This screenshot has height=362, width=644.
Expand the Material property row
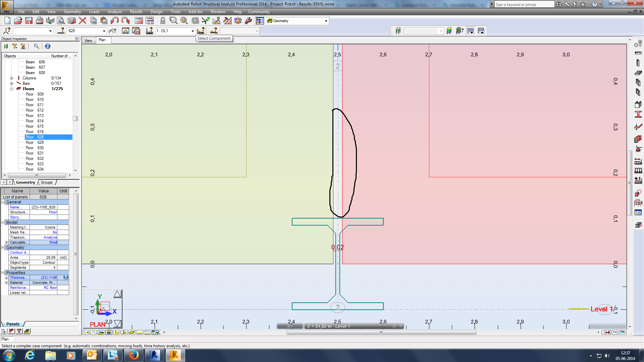pyautogui.click(x=6, y=283)
